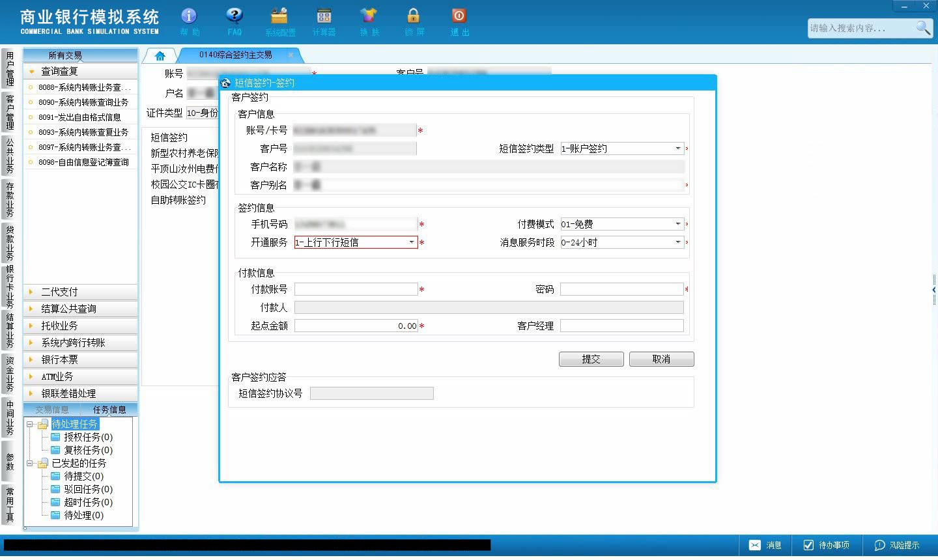Click the 客户别名 input field
The image size is (938, 560).
click(x=489, y=185)
